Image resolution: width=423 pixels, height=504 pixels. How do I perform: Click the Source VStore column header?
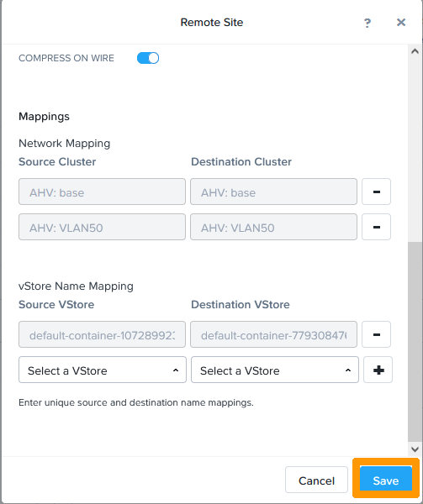click(x=56, y=304)
